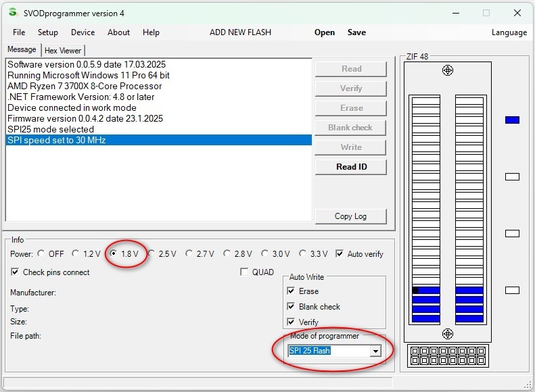Toggle Check pins connect checkbox
The image size is (535, 392).
point(15,272)
